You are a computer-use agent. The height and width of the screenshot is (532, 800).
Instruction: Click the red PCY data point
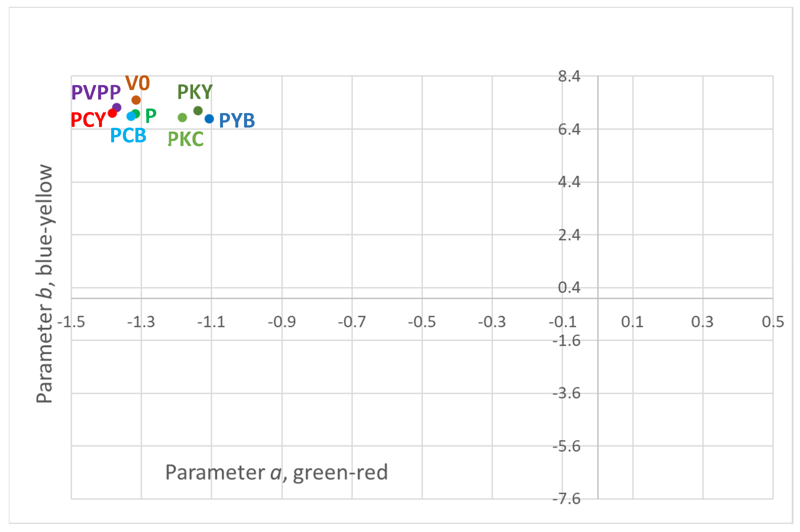click(x=112, y=113)
